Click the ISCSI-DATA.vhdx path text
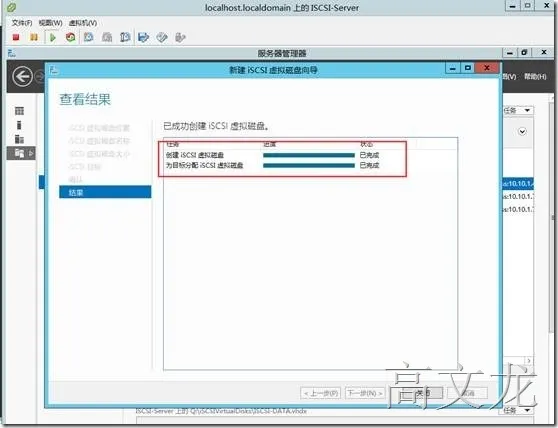558x428 pixels. tap(221, 411)
